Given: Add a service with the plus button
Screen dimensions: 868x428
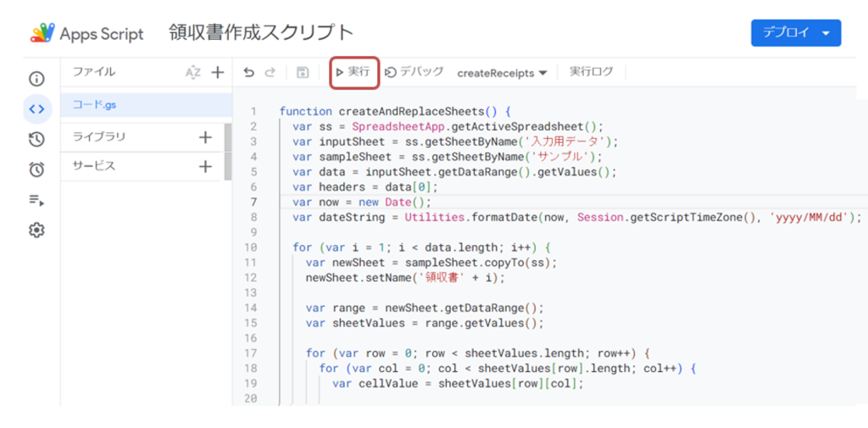Looking at the screenshot, I should [x=204, y=167].
